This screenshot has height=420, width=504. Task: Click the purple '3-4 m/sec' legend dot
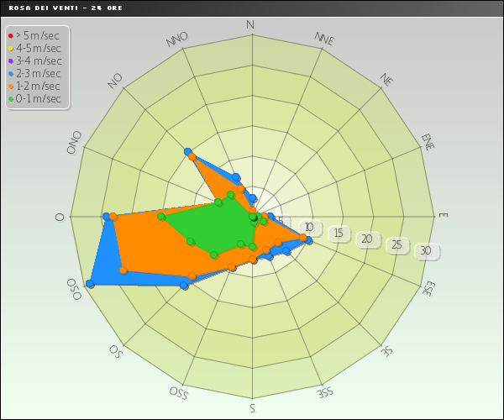click(x=10, y=60)
